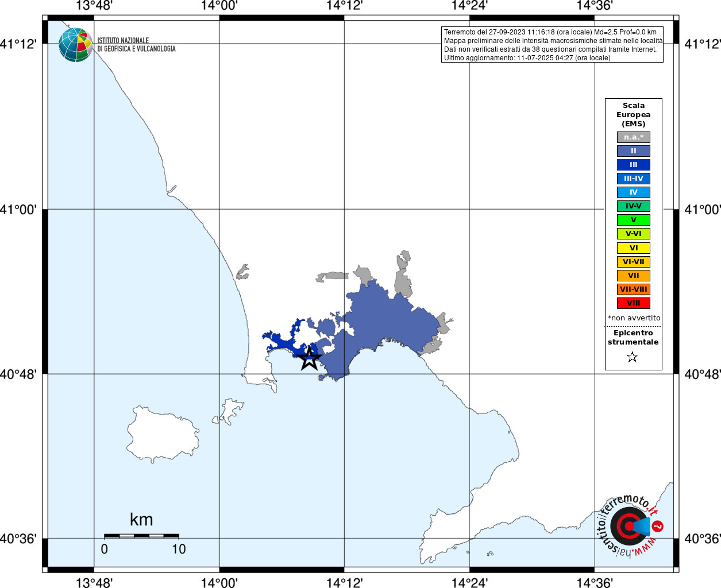
Task: Click the 'Scala Europea (EMS)' legend title
Action: pos(634,115)
